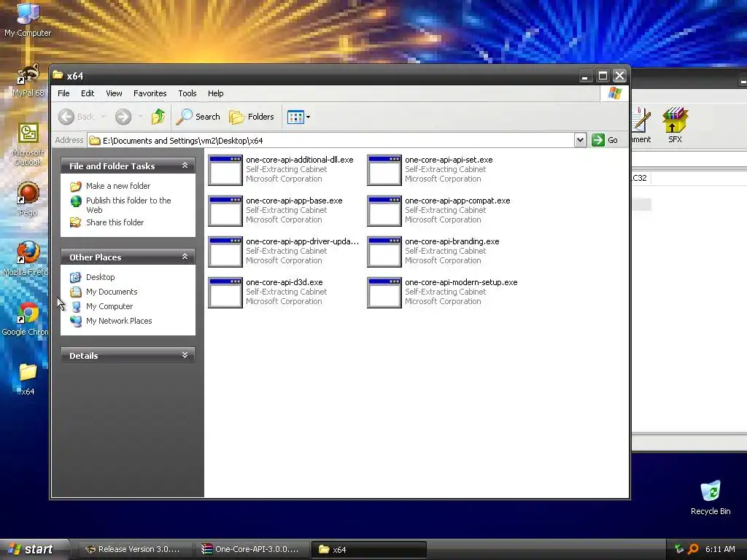This screenshot has width=747, height=560.
Task: Select one-core-api-app-compat.exe icon
Action: (x=384, y=211)
